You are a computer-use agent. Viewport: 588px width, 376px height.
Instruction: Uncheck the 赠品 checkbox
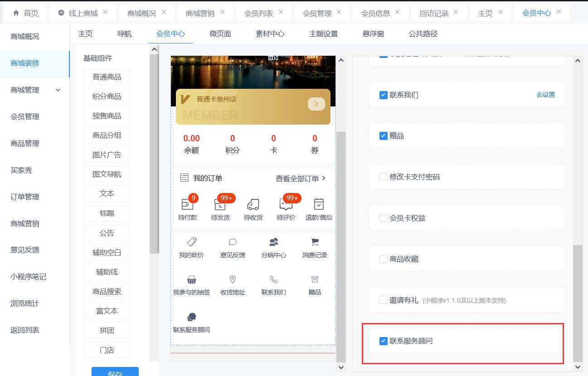click(x=384, y=136)
